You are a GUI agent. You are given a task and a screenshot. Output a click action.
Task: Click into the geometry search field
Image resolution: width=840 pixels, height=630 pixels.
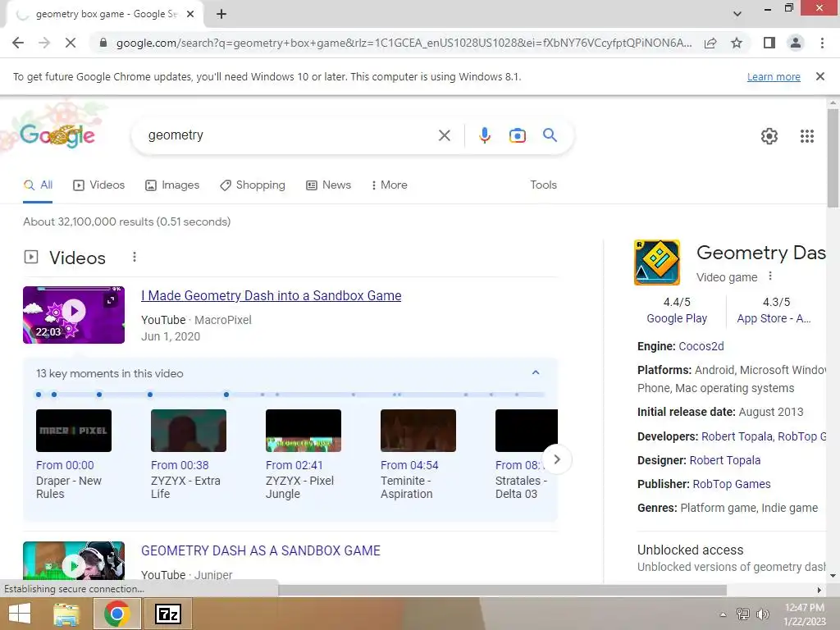point(284,135)
